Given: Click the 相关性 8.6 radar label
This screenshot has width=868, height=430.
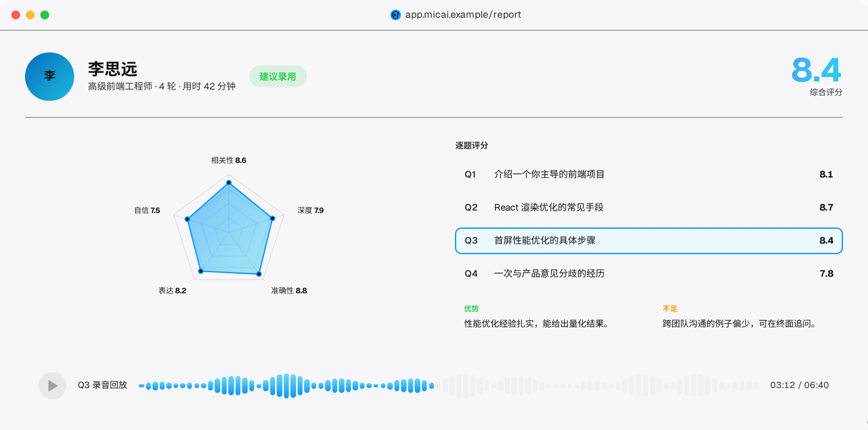Looking at the screenshot, I should 229,160.
